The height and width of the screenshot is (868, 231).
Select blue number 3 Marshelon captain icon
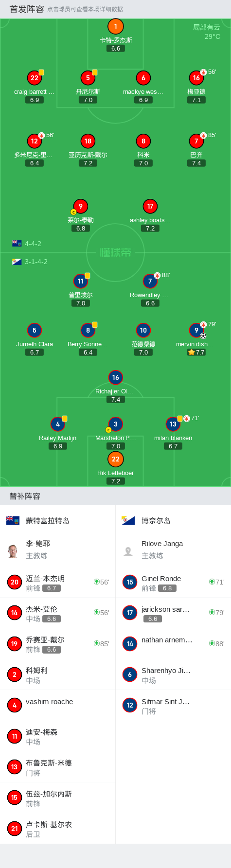pos(115,424)
